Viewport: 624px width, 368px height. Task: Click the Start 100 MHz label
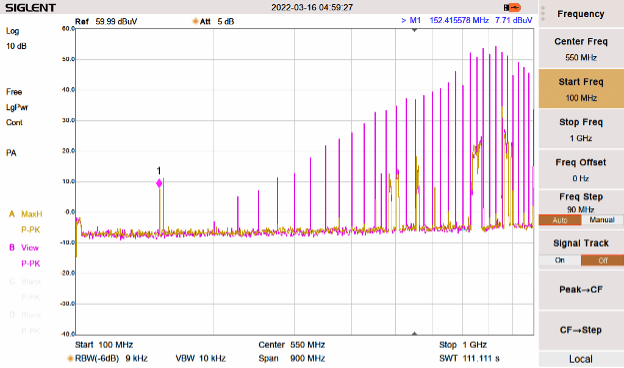click(x=104, y=345)
